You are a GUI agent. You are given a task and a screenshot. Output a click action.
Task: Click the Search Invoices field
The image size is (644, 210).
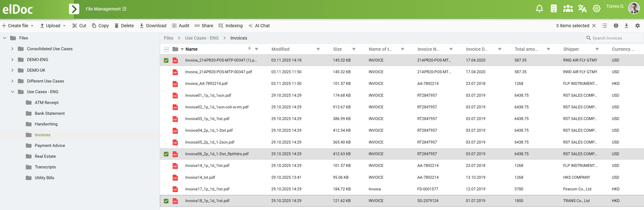tap(612, 38)
